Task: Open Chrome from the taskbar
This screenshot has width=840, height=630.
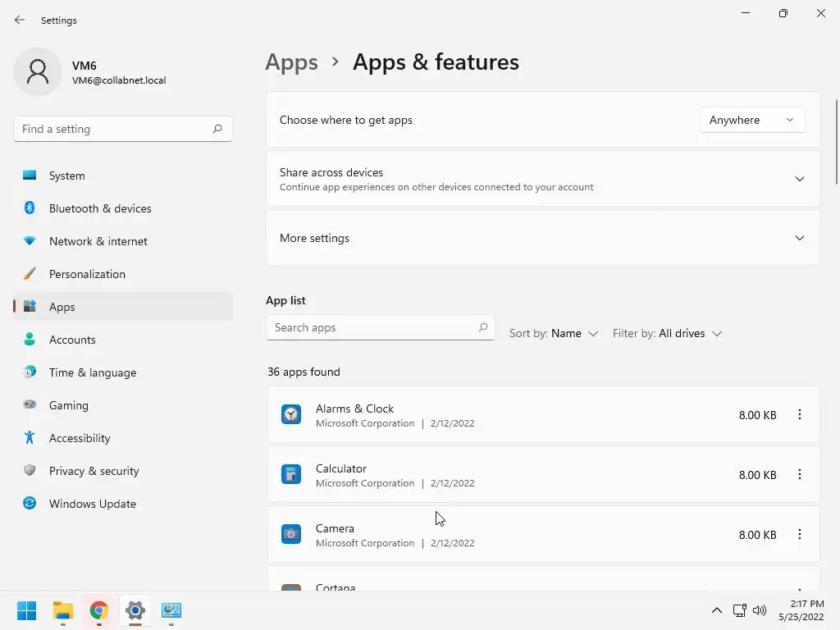Action: [99, 610]
